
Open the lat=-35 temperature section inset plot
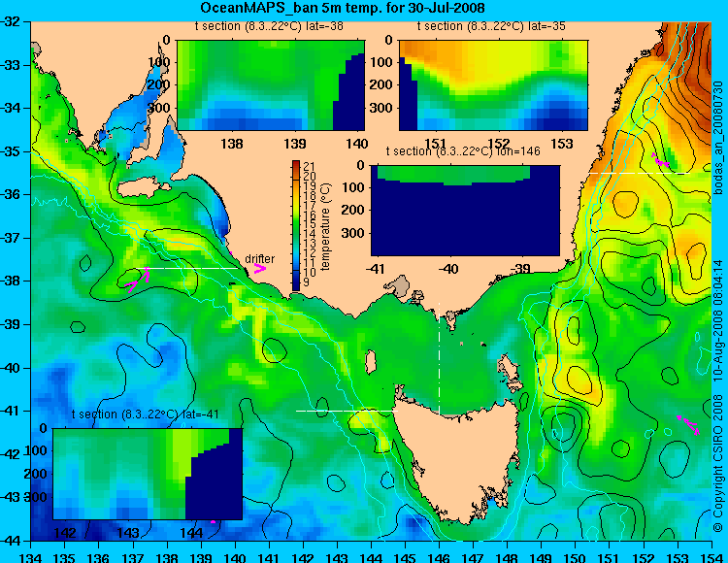pos(493,85)
